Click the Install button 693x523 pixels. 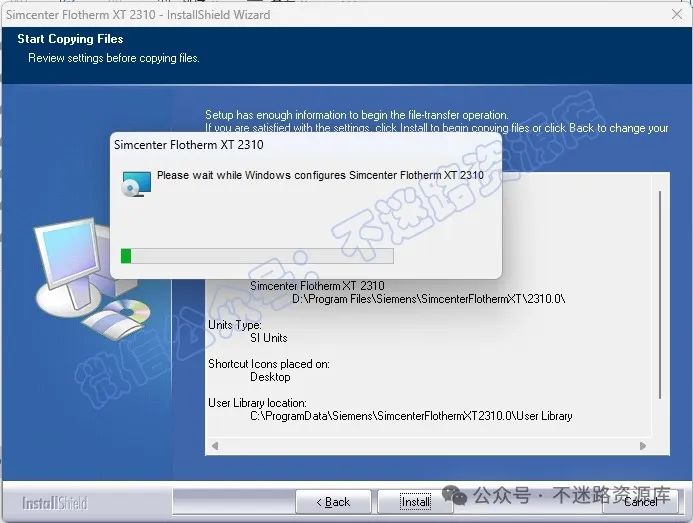pos(415,502)
